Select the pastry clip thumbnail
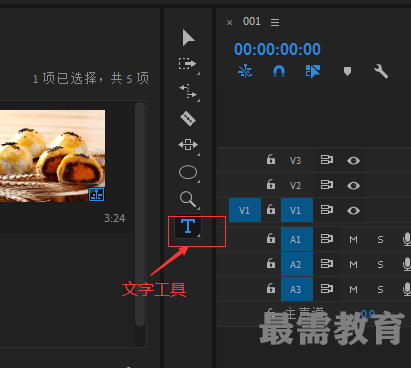 52,156
